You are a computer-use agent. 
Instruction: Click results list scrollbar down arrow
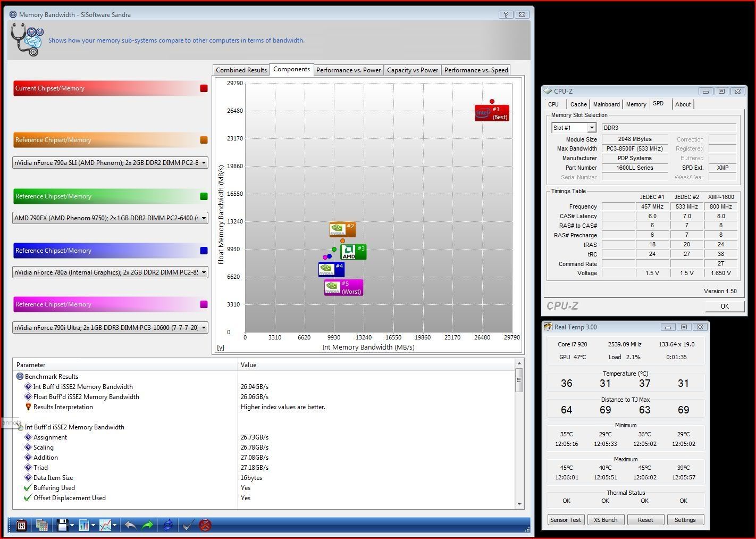[x=519, y=503]
